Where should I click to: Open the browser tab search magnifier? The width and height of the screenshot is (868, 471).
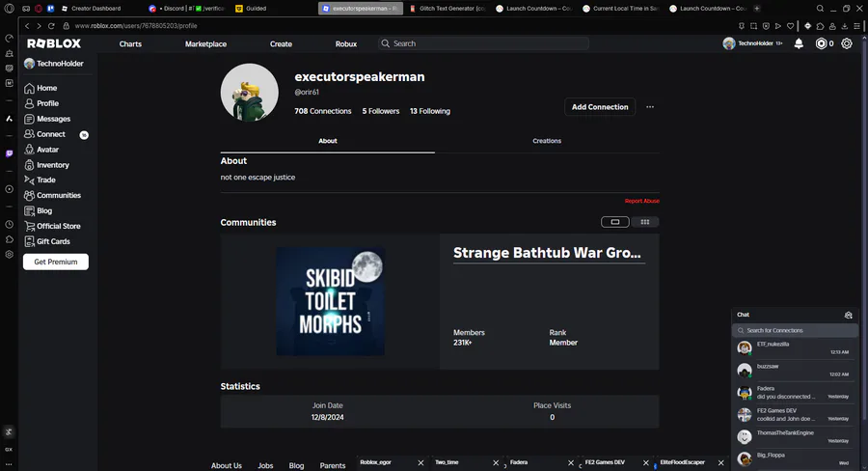click(x=820, y=9)
